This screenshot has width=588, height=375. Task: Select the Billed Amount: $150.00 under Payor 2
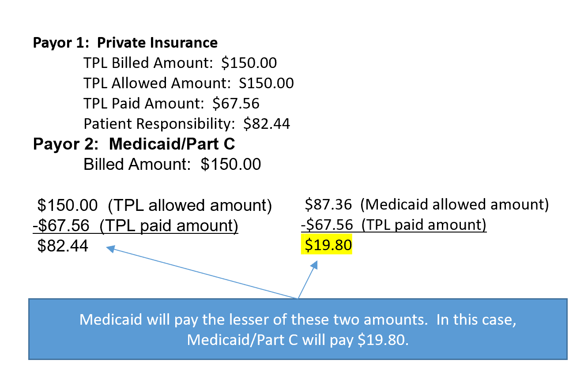click(172, 164)
